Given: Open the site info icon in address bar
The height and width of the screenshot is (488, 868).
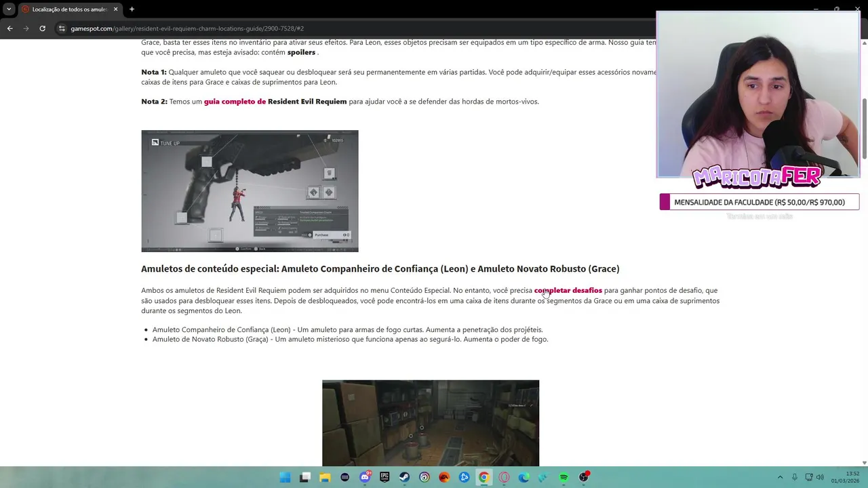Looking at the screenshot, I should point(62,28).
